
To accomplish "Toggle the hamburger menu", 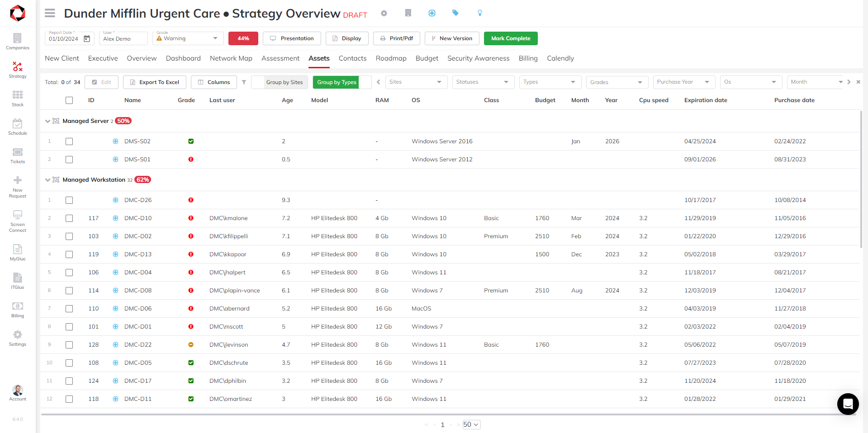I will tap(50, 13).
